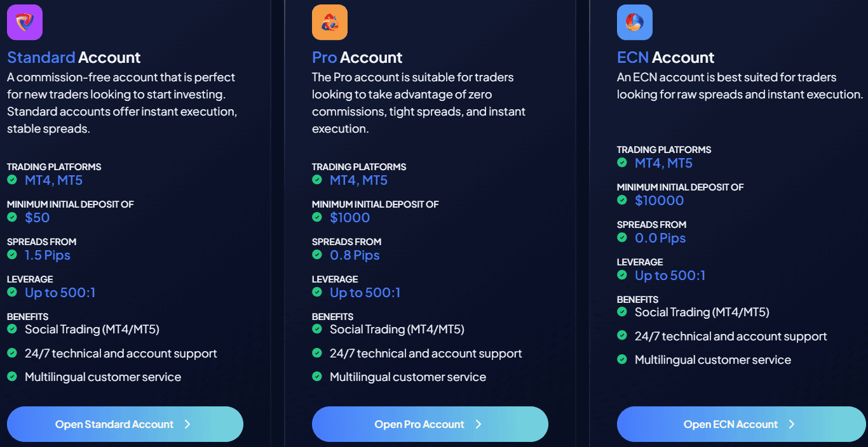Select the Standard Account heading
This screenshot has height=447, width=868.
74,57
